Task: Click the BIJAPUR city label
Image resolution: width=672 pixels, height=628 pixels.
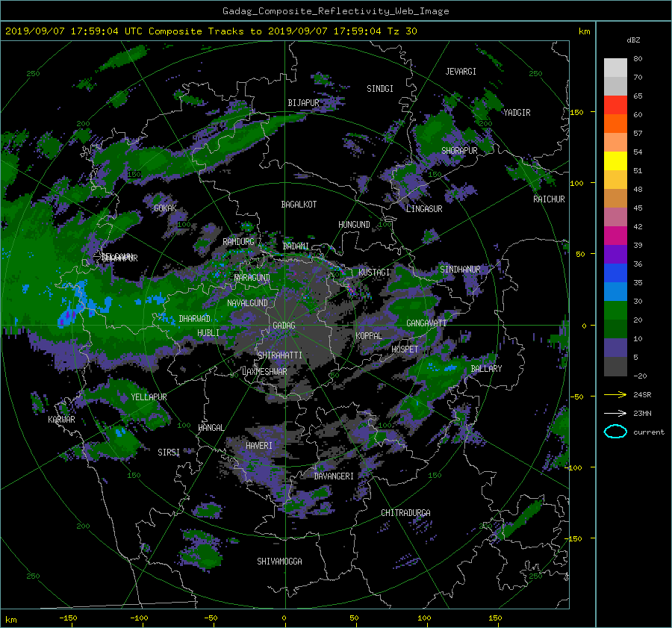Action: click(303, 103)
